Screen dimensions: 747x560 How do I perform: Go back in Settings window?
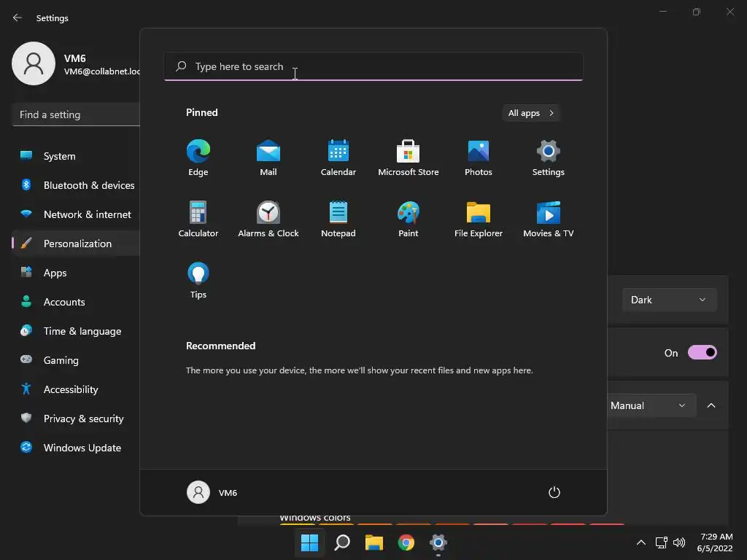point(18,17)
